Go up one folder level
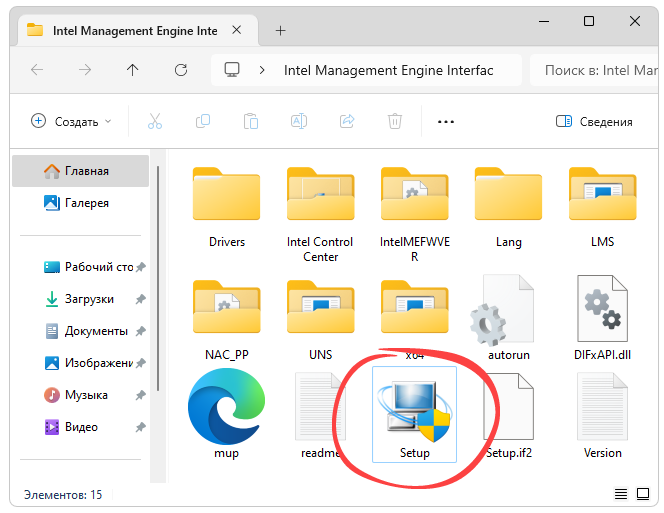Screen dimensions: 664x513 pos(133,70)
